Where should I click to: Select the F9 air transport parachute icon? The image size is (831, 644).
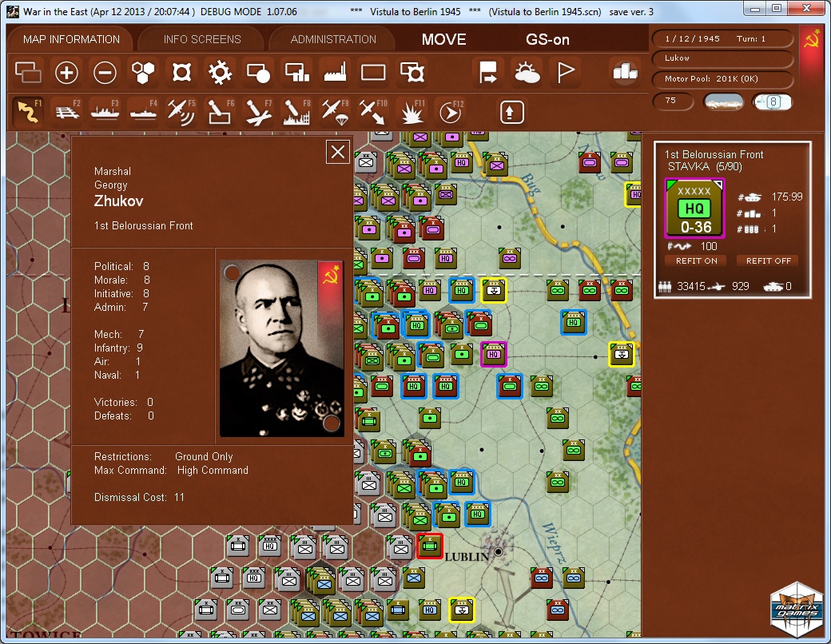[335, 111]
